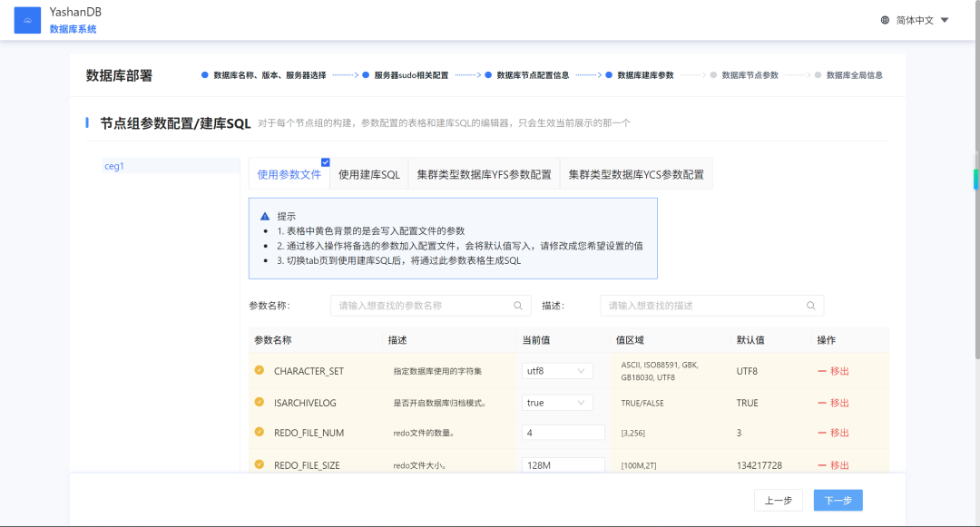Screen dimensions: 980x527
Task: Open the 简体中文 language dropdown arrow
Action: pyautogui.click(x=945, y=20)
